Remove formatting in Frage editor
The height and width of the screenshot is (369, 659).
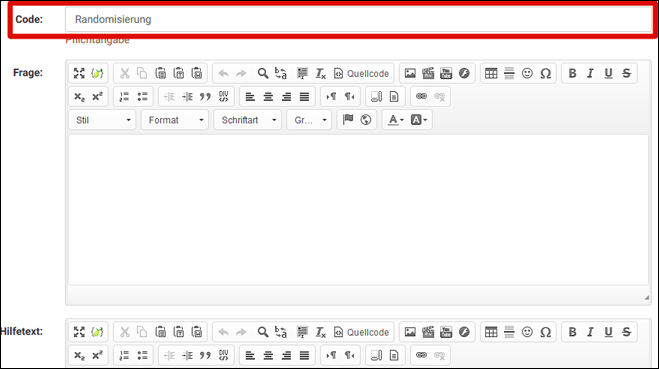[x=320, y=73]
